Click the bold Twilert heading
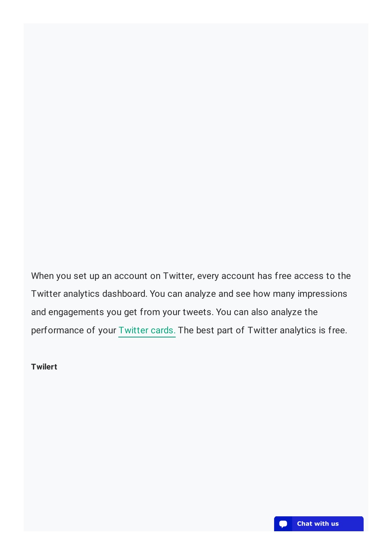The image size is (392, 555). coord(44,367)
